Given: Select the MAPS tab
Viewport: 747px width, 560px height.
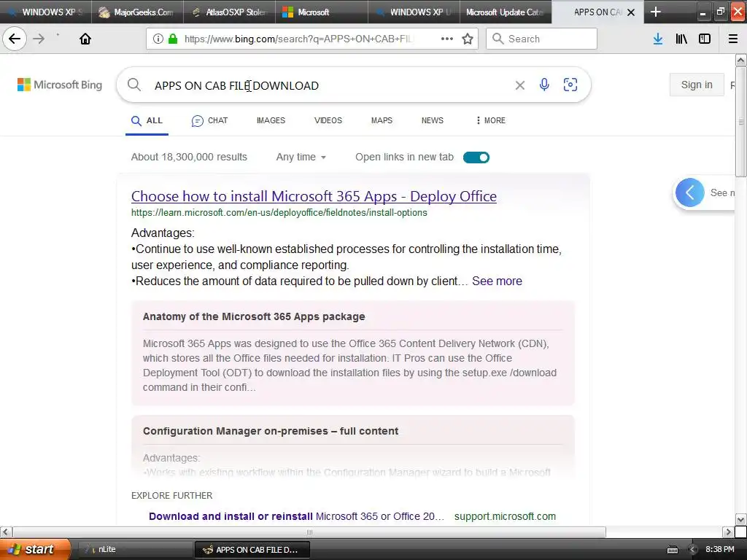Looking at the screenshot, I should tap(382, 120).
